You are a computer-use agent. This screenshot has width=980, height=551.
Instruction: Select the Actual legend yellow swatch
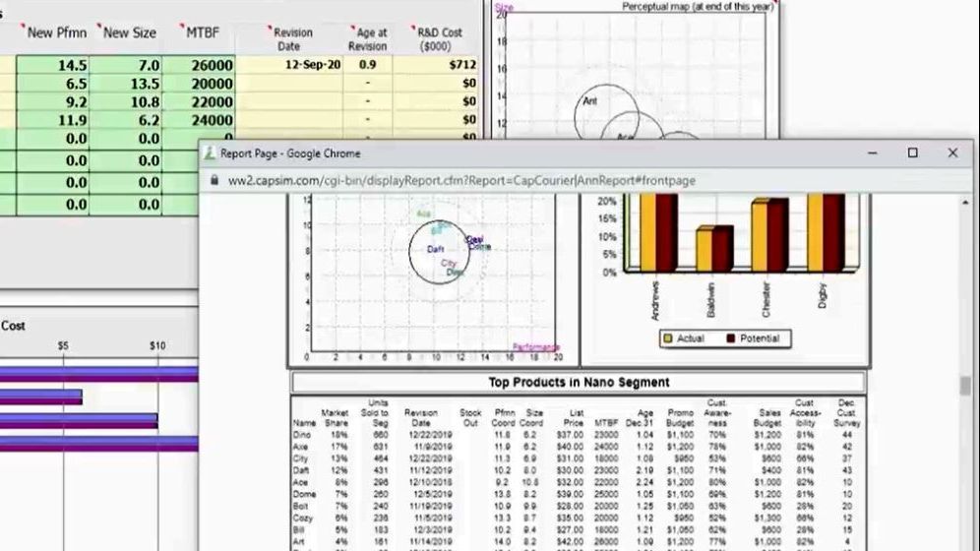coord(667,338)
